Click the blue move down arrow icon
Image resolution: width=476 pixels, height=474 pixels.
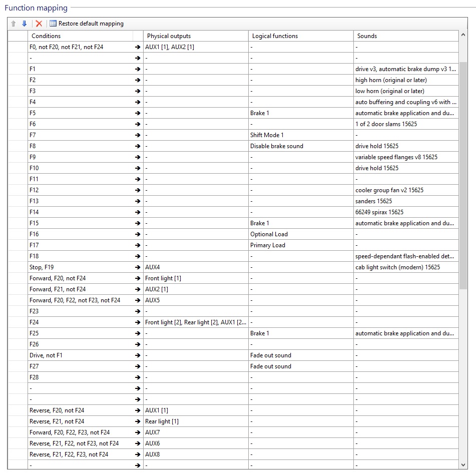(24, 24)
